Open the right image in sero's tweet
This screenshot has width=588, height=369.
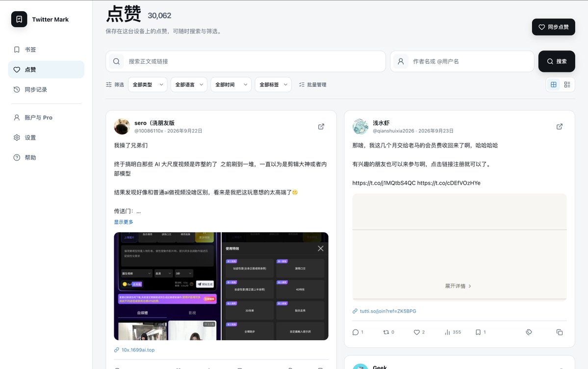click(275, 286)
